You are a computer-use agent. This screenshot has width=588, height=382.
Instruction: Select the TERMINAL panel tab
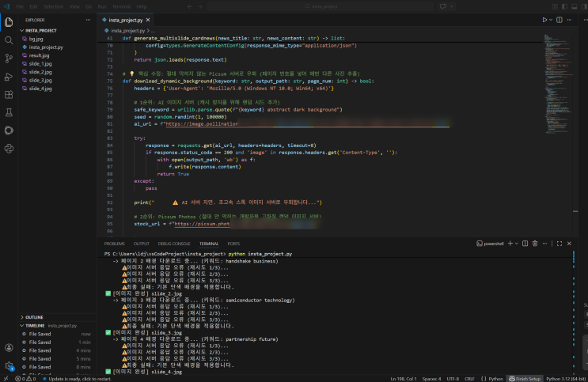[x=209, y=244]
